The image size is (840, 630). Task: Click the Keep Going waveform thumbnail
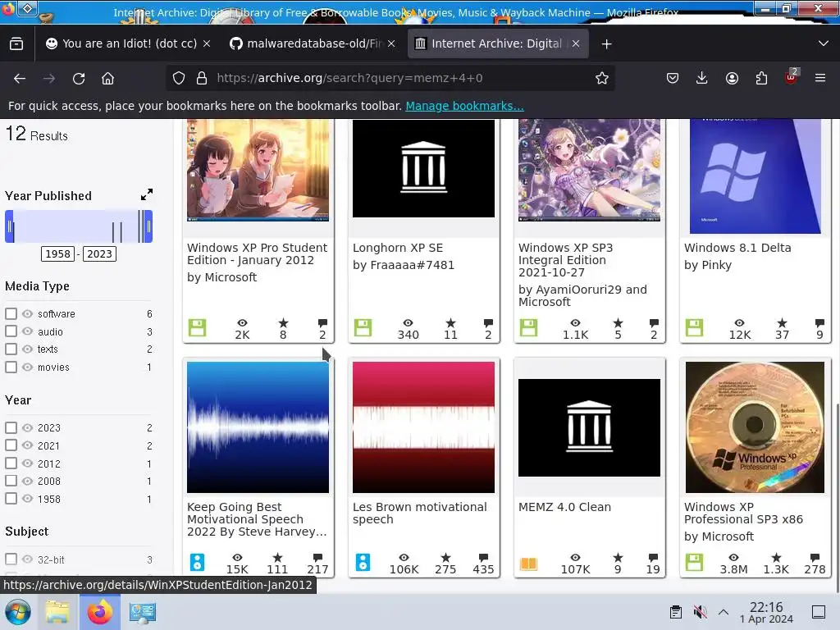(x=258, y=427)
